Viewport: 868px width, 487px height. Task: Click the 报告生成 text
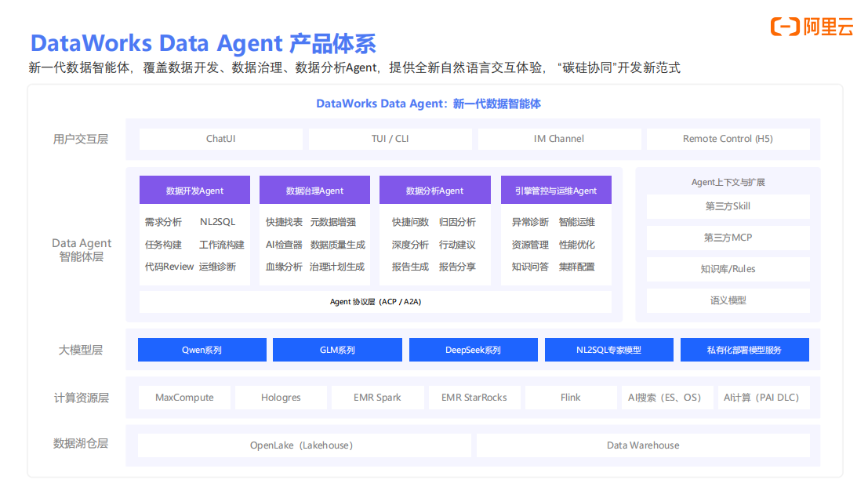[410, 267]
